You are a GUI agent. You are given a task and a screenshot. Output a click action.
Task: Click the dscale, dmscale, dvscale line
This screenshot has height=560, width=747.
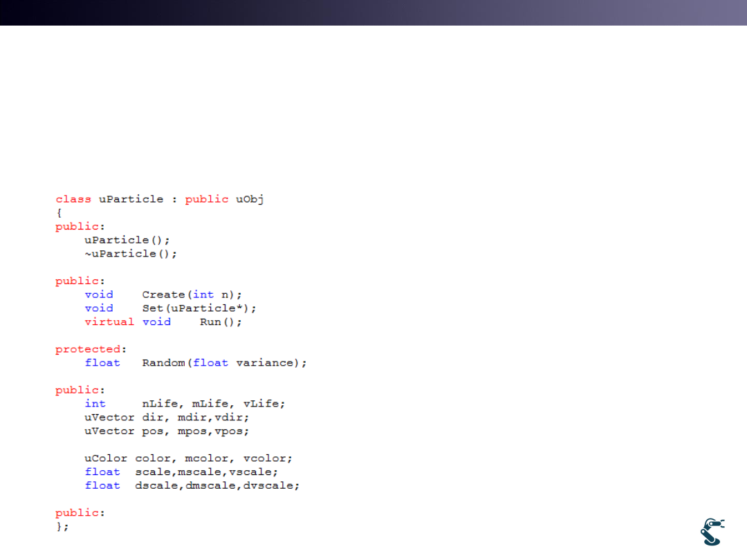(217, 486)
